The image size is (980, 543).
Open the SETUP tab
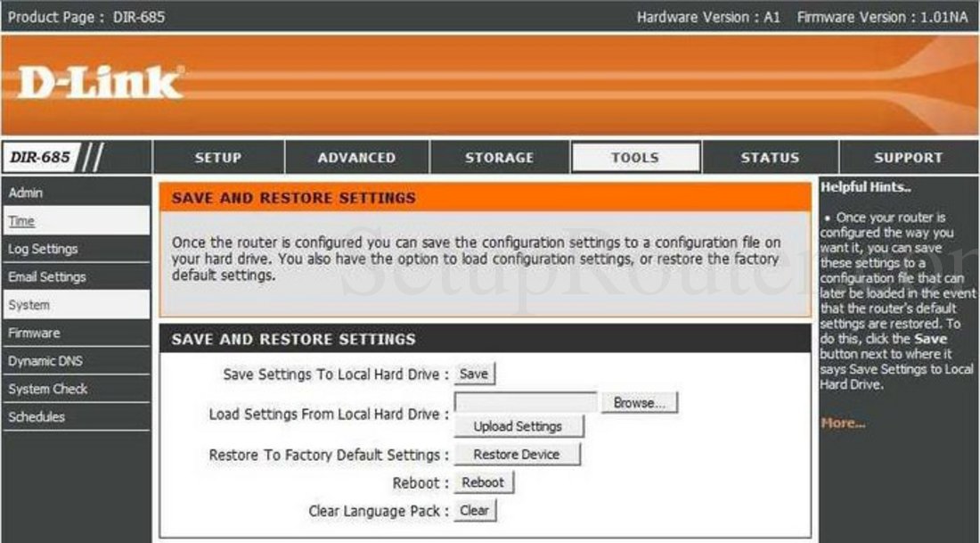click(x=218, y=158)
